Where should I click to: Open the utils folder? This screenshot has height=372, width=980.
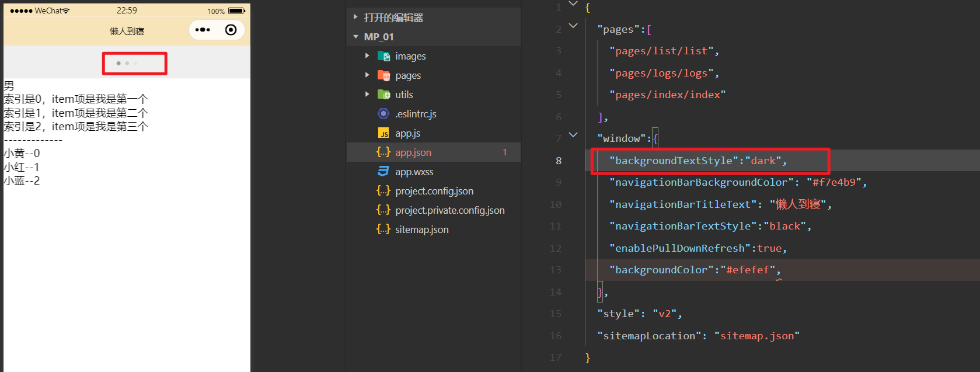click(x=404, y=95)
